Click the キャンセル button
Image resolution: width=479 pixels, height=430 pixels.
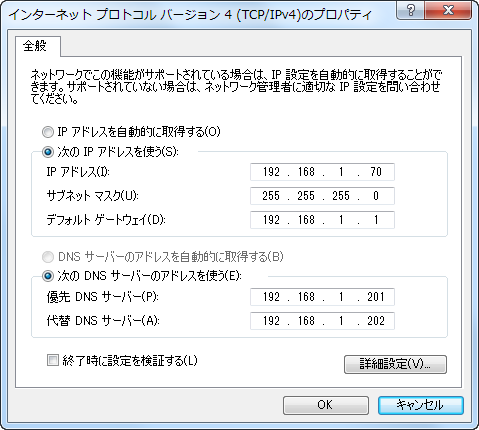[421, 405]
